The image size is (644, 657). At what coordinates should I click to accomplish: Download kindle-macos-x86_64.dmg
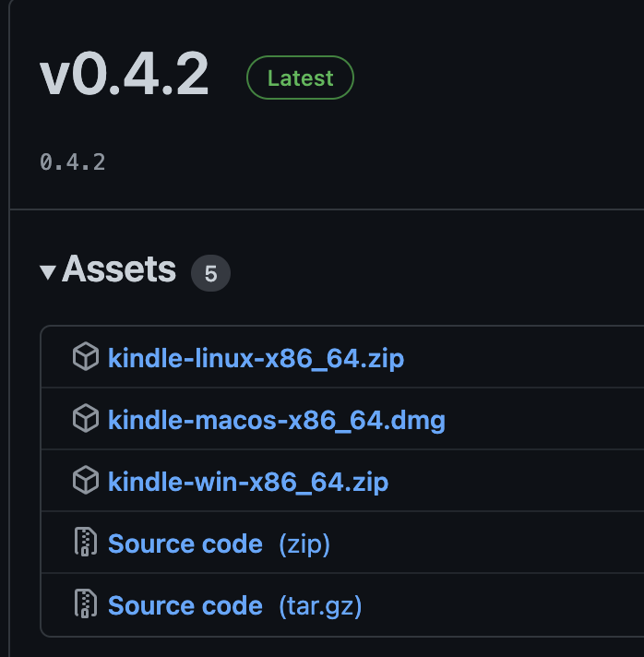(x=276, y=421)
